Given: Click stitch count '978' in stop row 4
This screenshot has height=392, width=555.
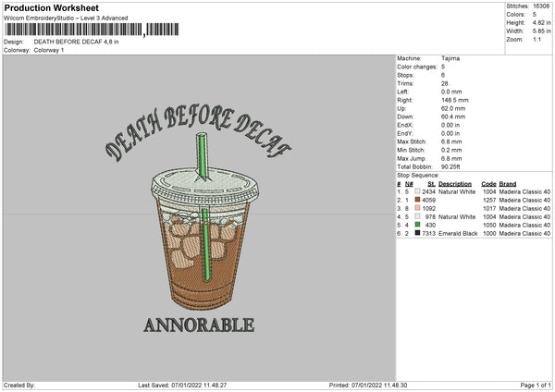Looking at the screenshot, I should pyautogui.click(x=430, y=217).
